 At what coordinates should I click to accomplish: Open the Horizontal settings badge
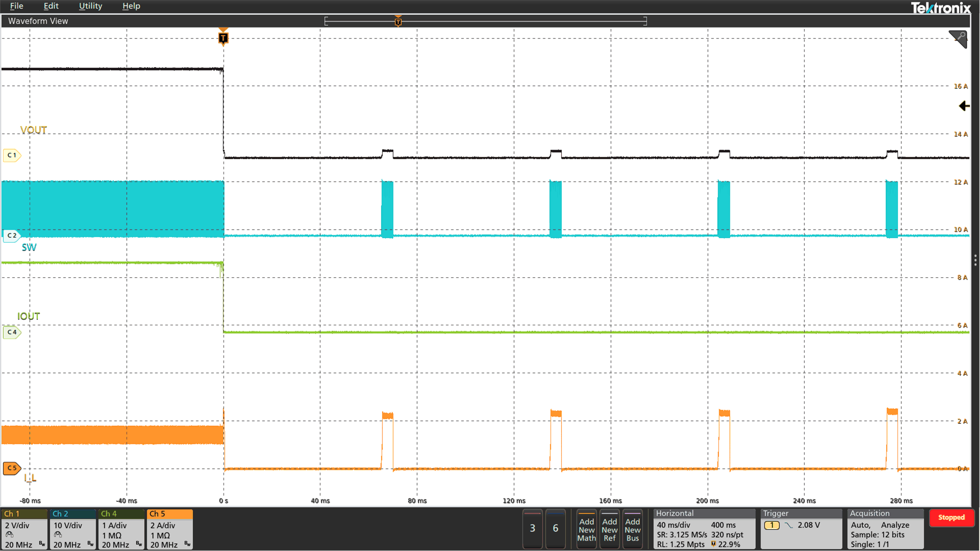(704, 529)
